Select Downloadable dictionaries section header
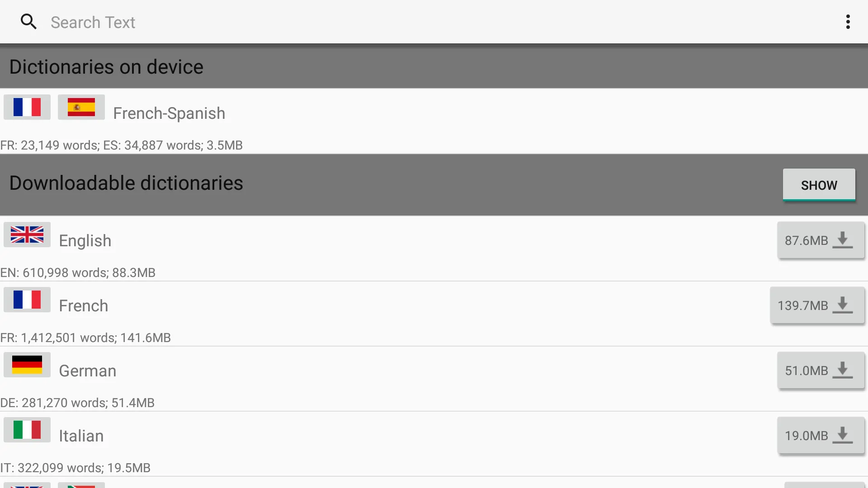Screen dimensions: 868x488 pos(125,185)
